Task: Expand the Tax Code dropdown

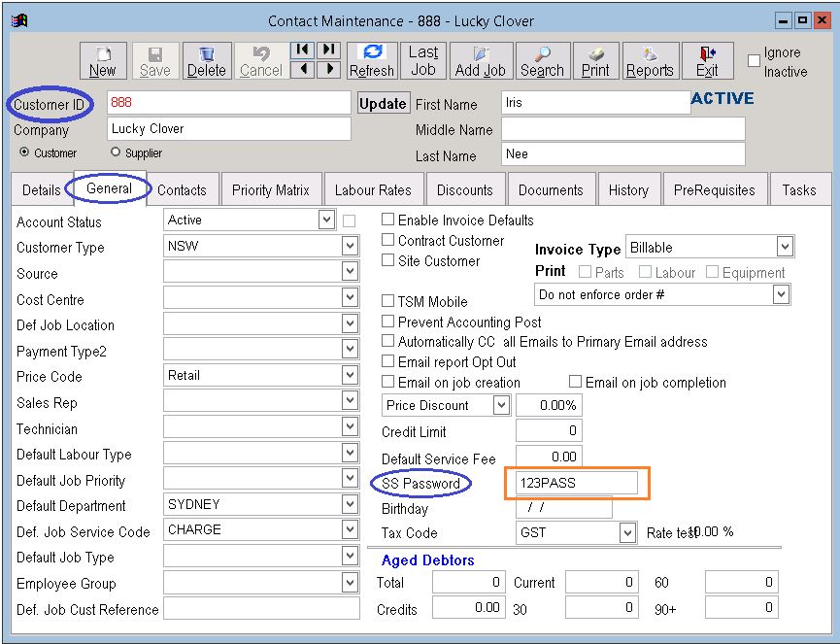Action: tap(627, 533)
